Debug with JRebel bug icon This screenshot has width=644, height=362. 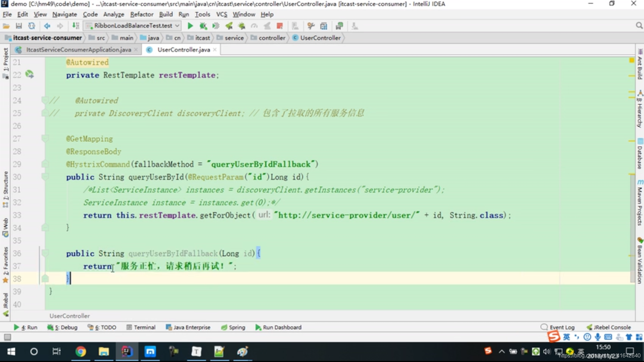click(x=241, y=26)
